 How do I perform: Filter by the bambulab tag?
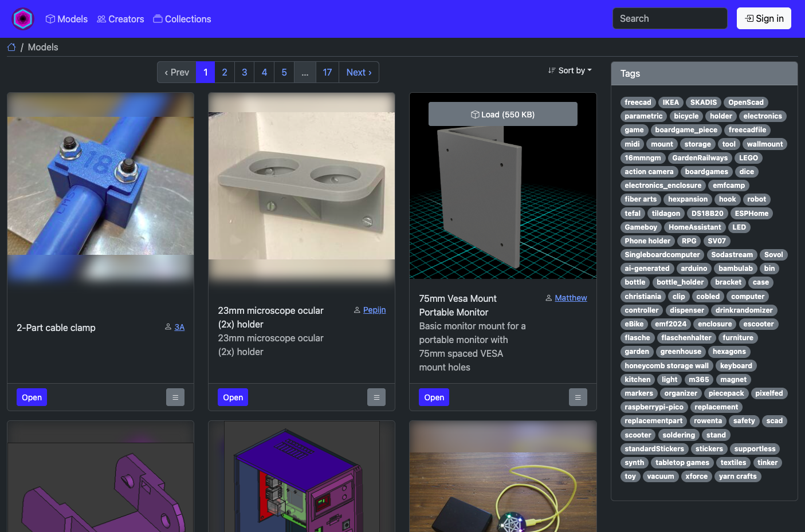736,269
